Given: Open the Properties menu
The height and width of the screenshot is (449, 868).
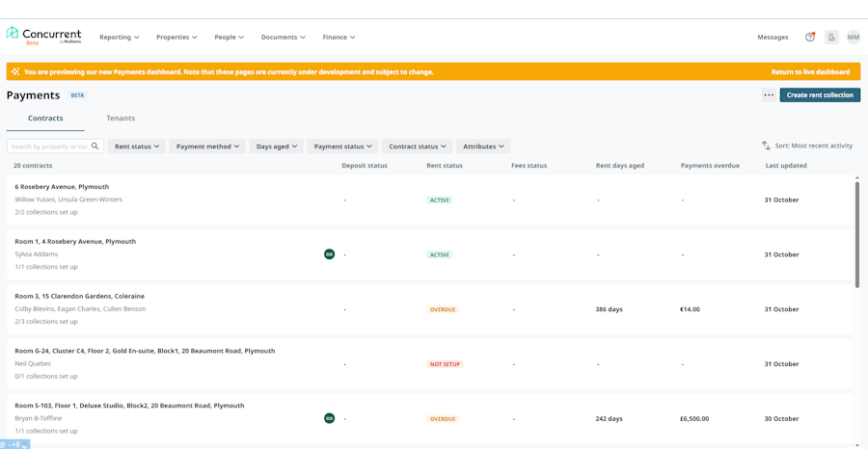Looking at the screenshot, I should pyautogui.click(x=176, y=38).
